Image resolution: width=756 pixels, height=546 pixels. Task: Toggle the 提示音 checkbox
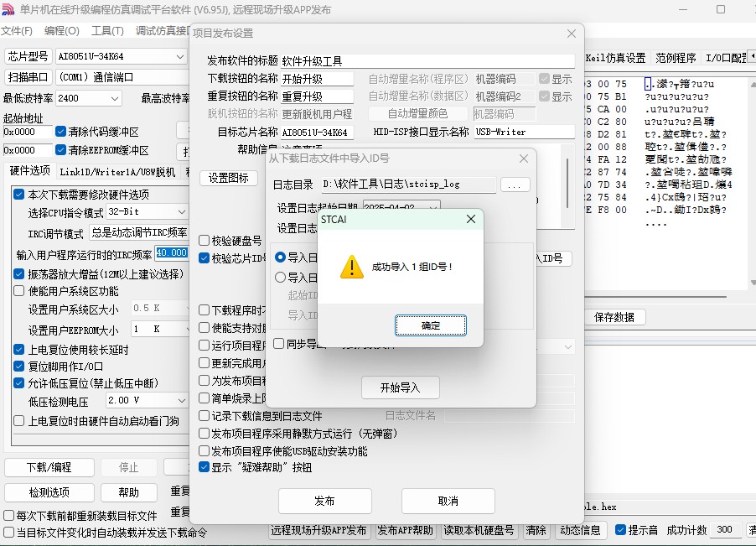[x=621, y=529]
